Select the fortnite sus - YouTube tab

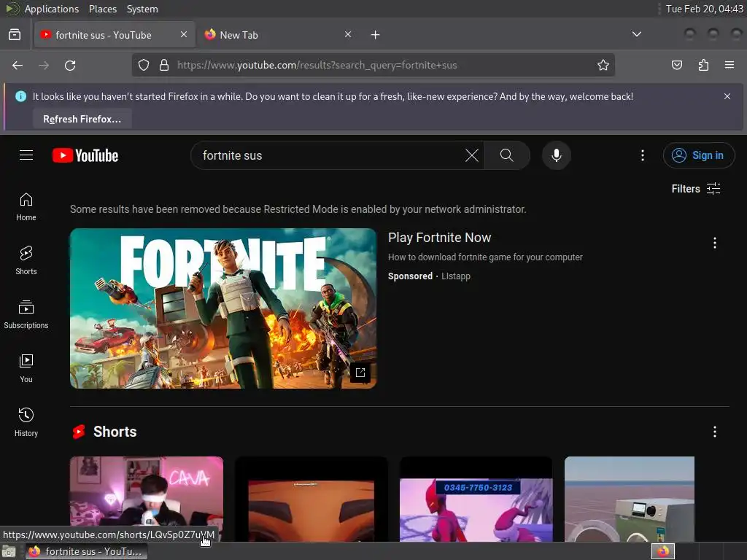pos(115,35)
